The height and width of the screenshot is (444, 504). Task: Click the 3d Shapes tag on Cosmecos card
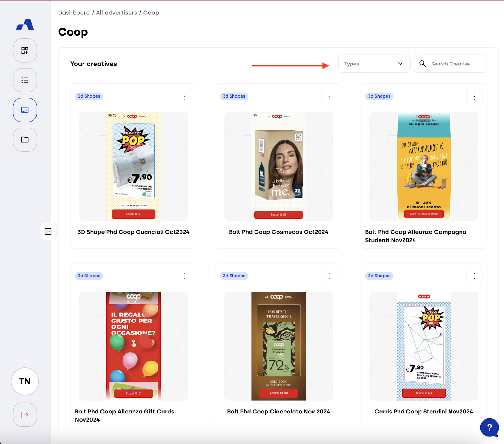point(234,96)
